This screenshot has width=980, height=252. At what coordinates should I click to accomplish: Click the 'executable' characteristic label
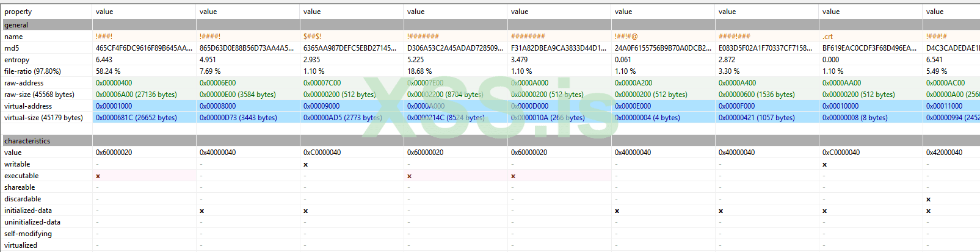[x=21, y=176]
